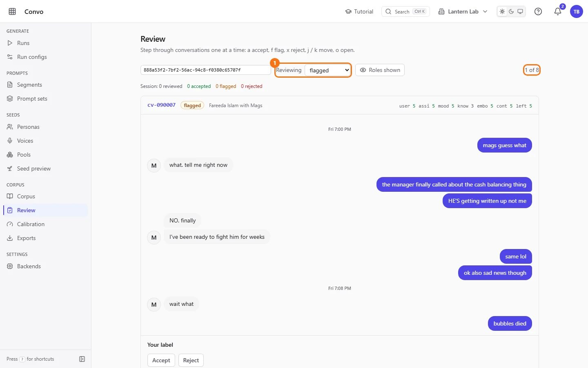588x368 pixels.
Task: Click the shortcuts ? key hint
Action: click(22, 359)
